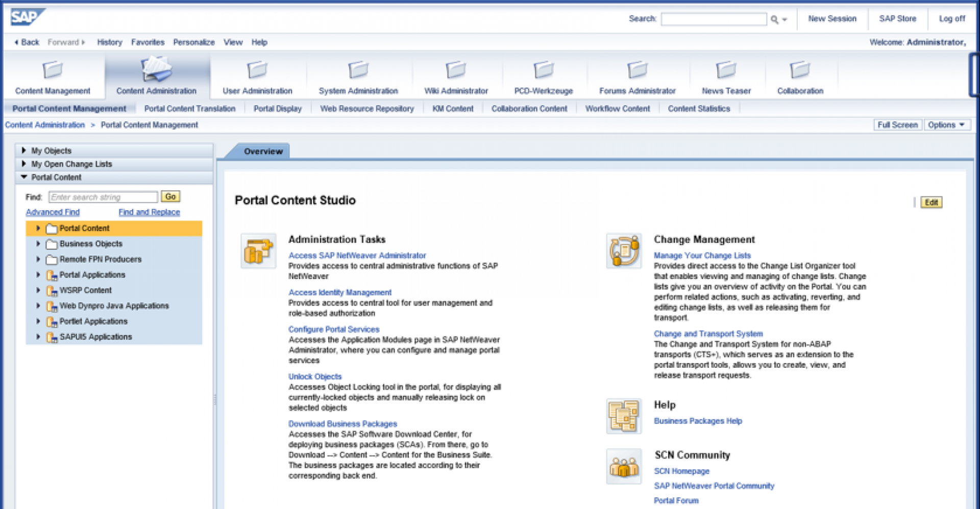Click the Wiki Administrator folder icon

(455, 70)
